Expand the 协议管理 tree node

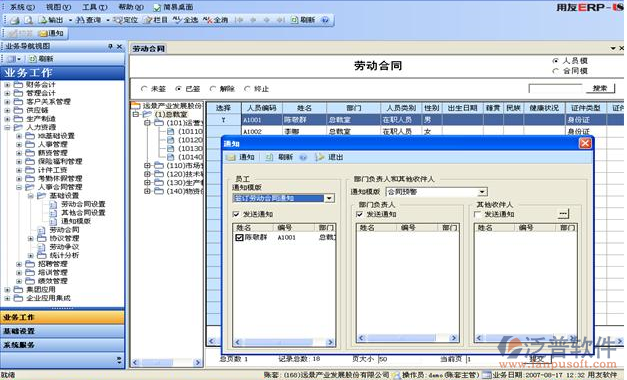(x=30, y=238)
